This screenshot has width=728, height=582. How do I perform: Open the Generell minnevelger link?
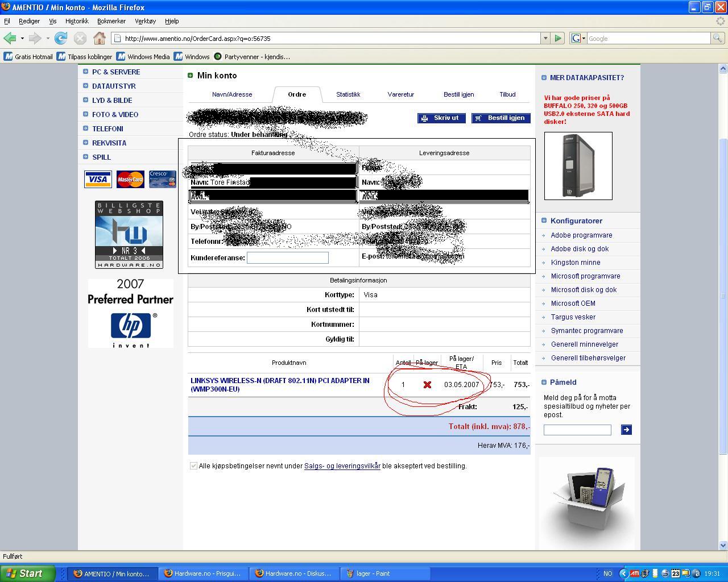coord(585,344)
